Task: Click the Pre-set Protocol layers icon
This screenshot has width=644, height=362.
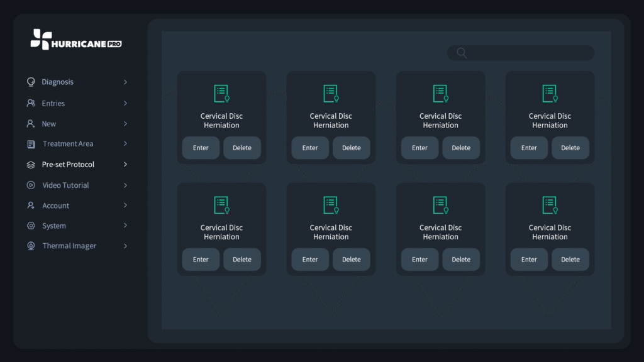Action: pos(31,165)
